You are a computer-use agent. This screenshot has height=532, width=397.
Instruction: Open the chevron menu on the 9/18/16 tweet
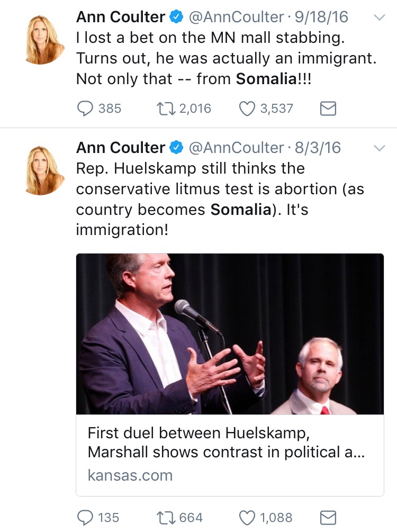coord(380,17)
